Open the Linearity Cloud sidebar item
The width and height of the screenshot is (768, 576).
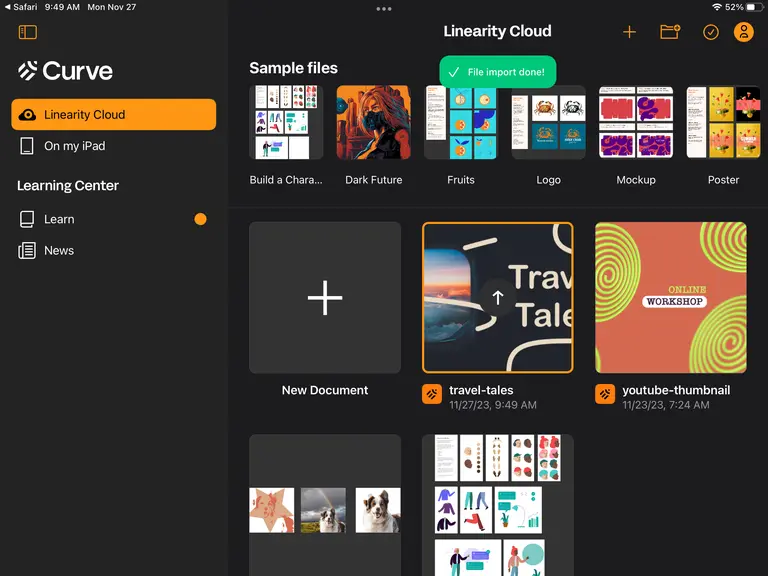click(x=114, y=115)
